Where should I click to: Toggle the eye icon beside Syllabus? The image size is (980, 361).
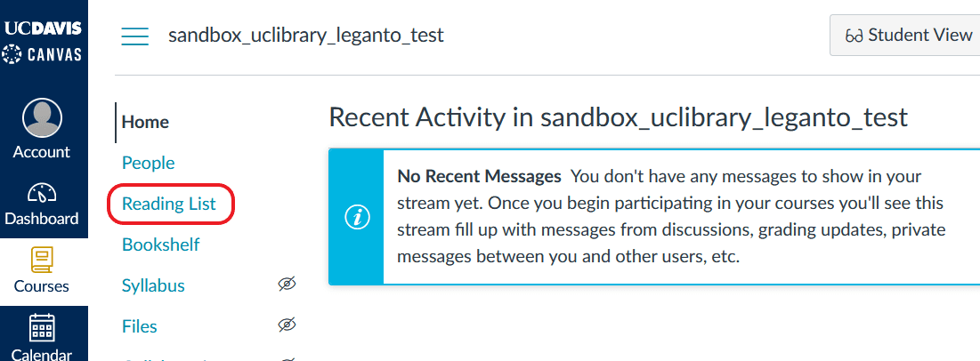(x=286, y=285)
